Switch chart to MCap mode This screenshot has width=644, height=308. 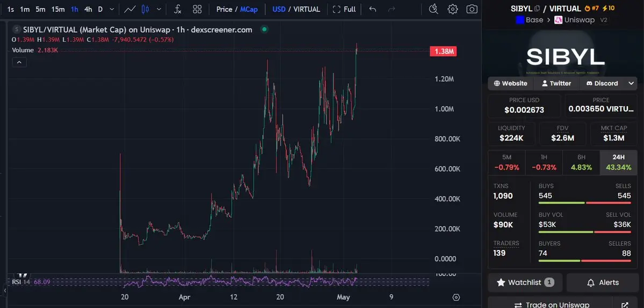[x=249, y=9]
